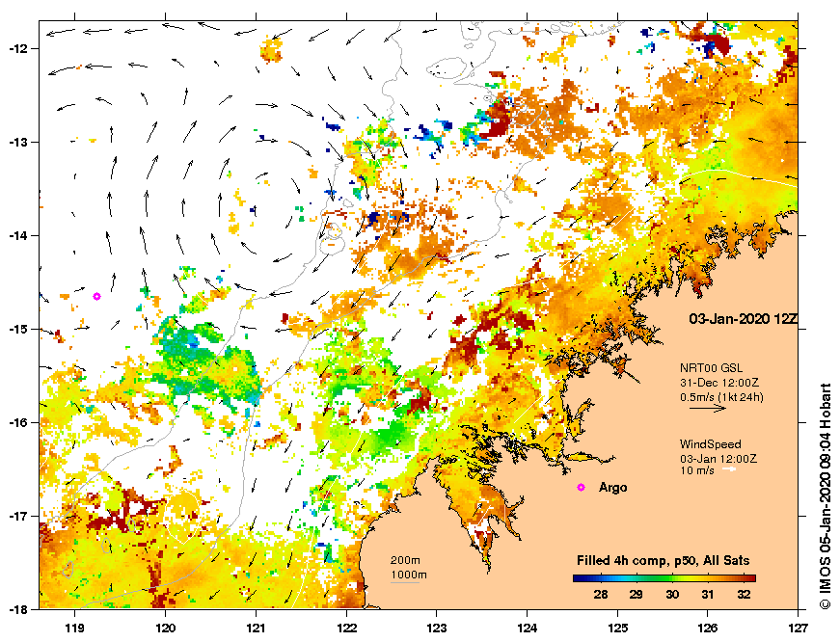Click latitude axis label -12
Image resolution: width=840 pixels, height=642 pixels.
pos(17,48)
